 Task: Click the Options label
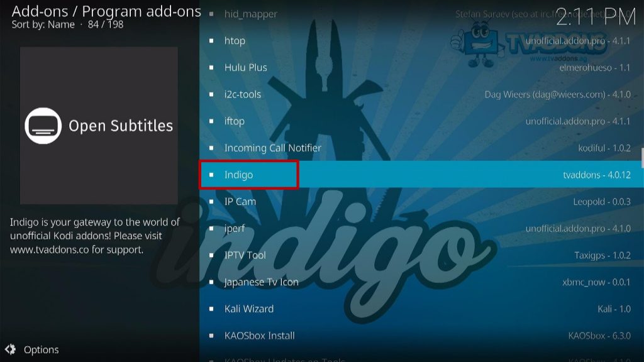[41, 349]
